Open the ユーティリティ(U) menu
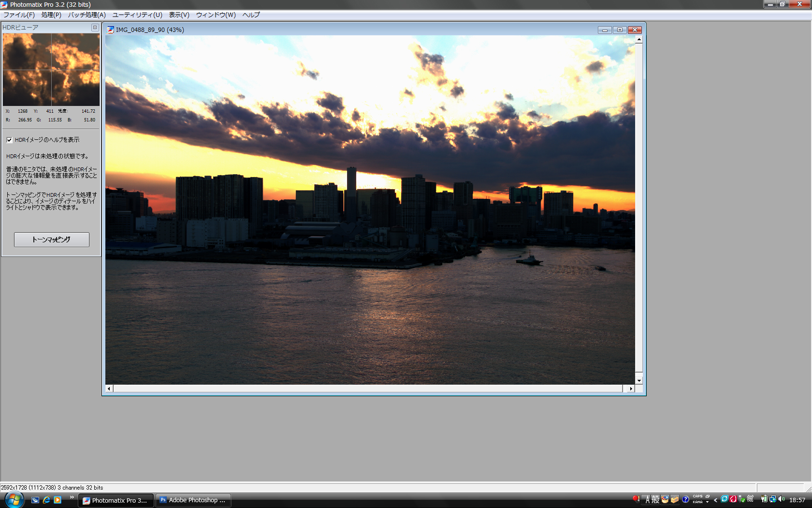Viewport: 812px width, 508px height. click(137, 15)
